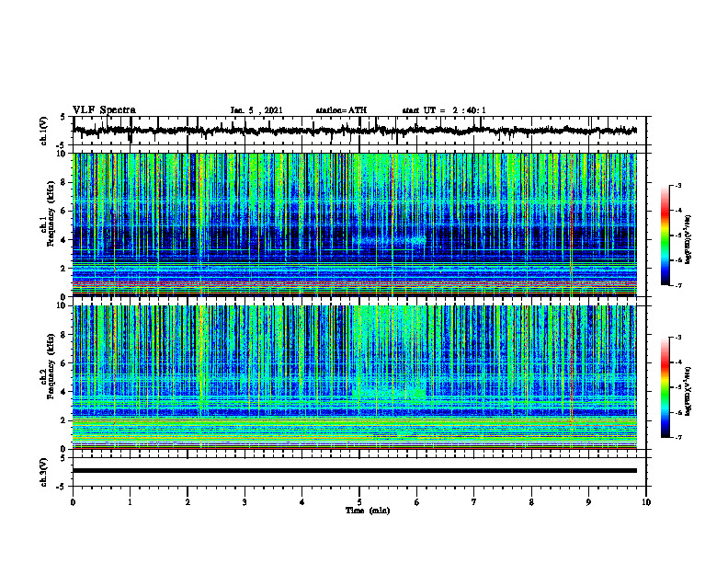Click the "VLF Spectra" plot title

[104, 110]
